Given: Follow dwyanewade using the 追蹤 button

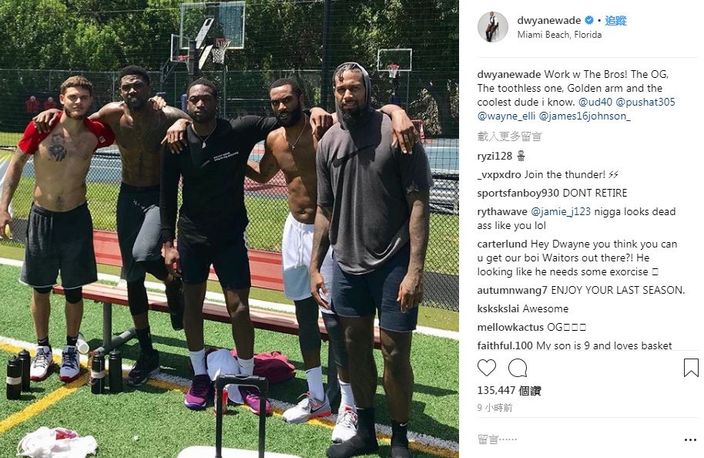Looking at the screenshot, I should point(616,20).
